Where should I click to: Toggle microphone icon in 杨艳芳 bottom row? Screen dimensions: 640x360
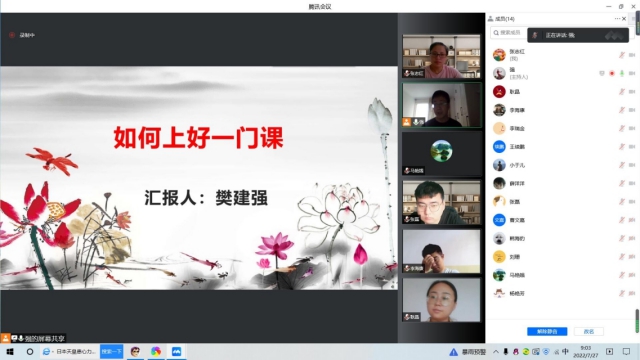pyautogui.click(x=622, y=293)
